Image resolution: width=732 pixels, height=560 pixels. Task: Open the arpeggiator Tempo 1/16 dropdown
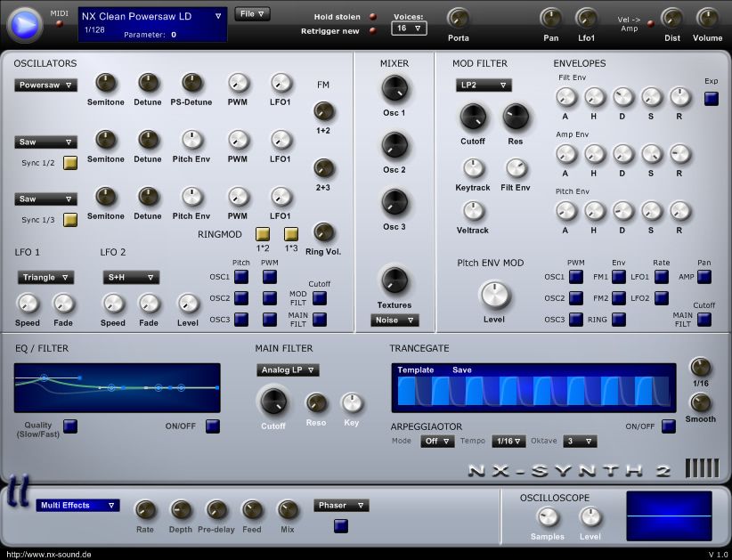(508, 441)
